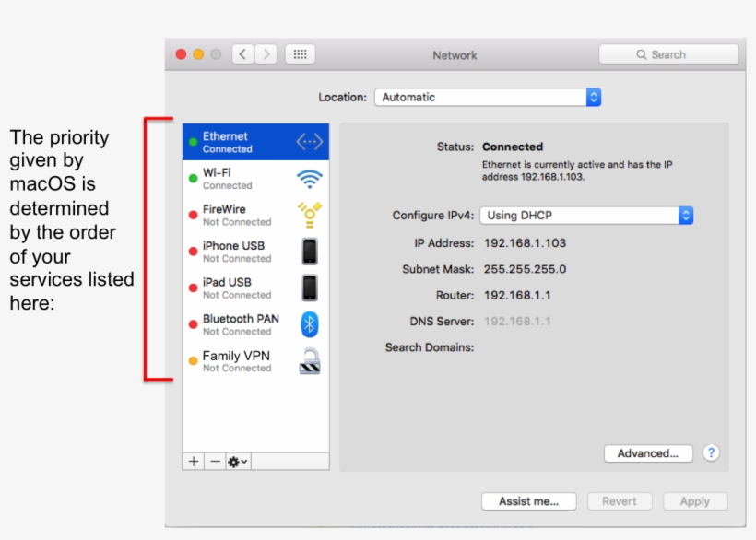
Task: Click the iPad USB device icon
Action: pyautogui.click(x=310, y=288)
